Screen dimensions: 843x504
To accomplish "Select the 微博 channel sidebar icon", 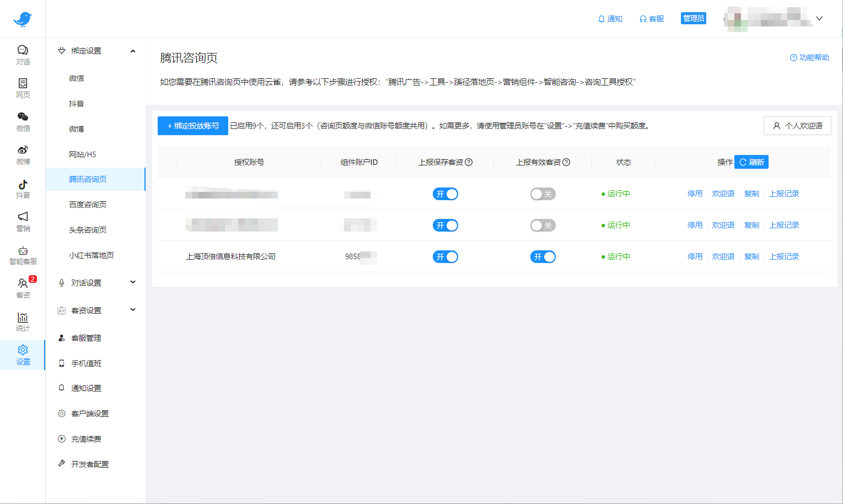I will click(x=23, y=154).
